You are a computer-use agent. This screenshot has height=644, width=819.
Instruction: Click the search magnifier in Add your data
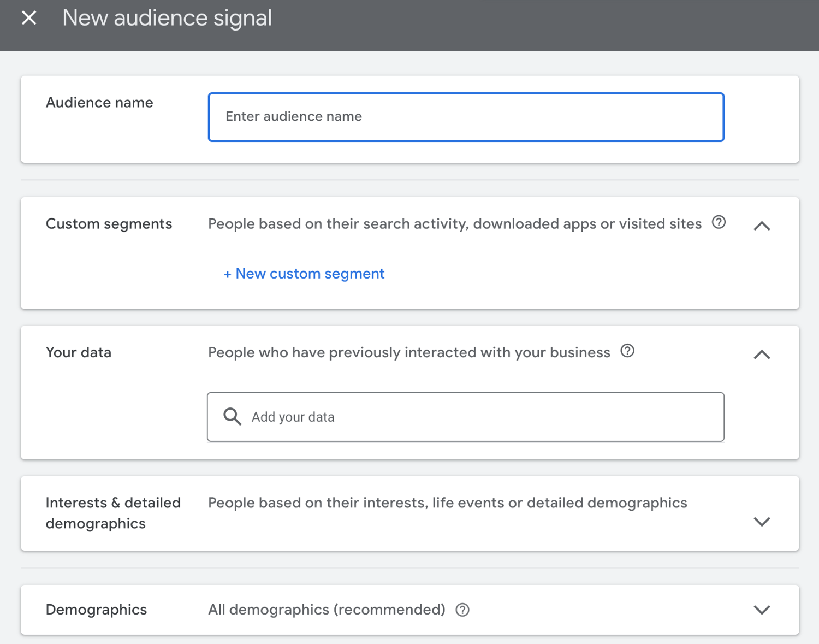232,416
